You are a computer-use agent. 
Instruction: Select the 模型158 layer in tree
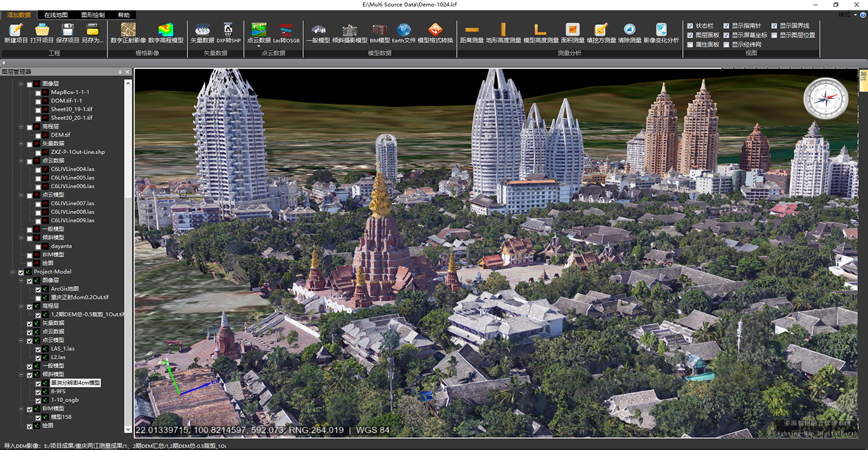point(61,417)
